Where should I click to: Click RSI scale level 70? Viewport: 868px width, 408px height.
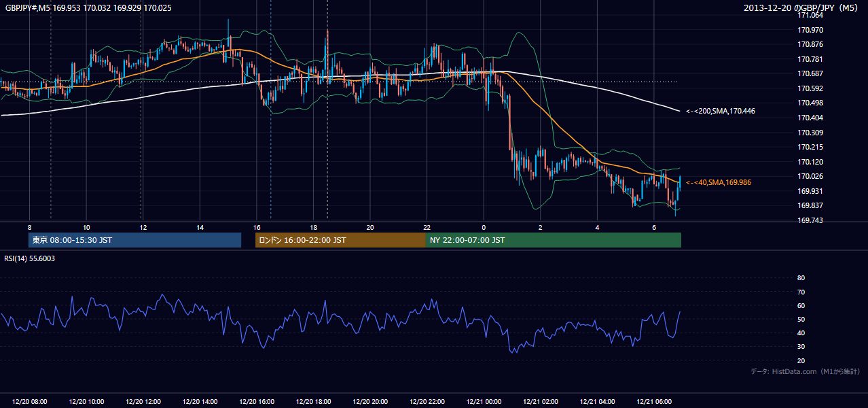pyautogui.click(x=801, y=292)
